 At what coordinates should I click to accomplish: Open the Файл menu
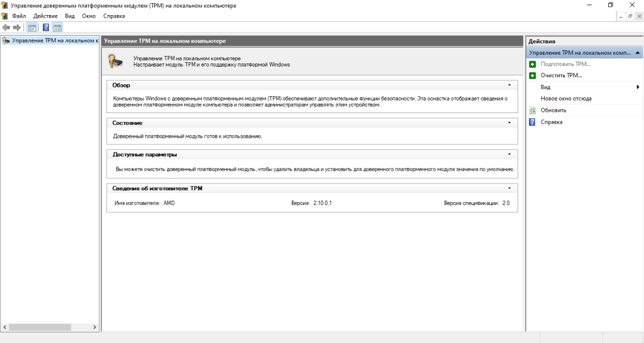(x=19, y=16)
